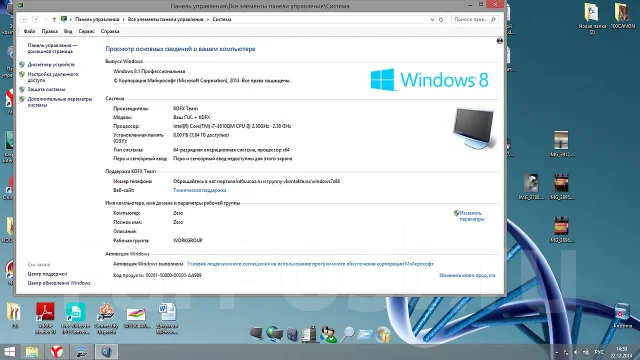Open the Сервис menu

click(x=86, y=31)
